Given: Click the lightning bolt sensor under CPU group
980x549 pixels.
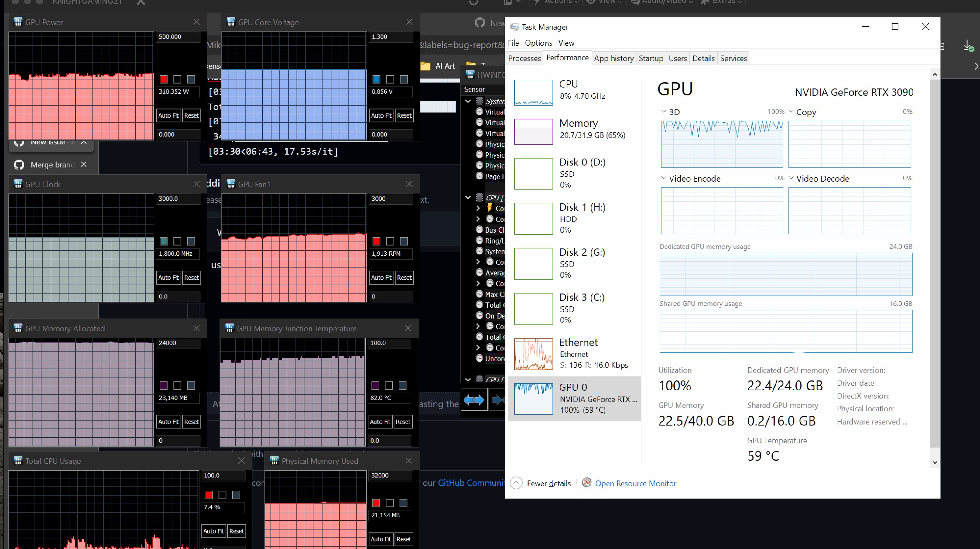Looking at the screenshot, I should pos(490,208).
